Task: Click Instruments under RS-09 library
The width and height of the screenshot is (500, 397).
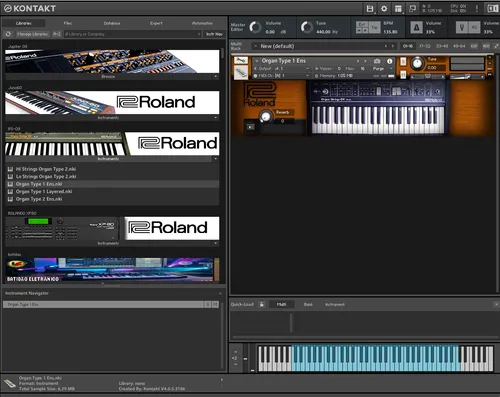Action: [x=108, y=159]
